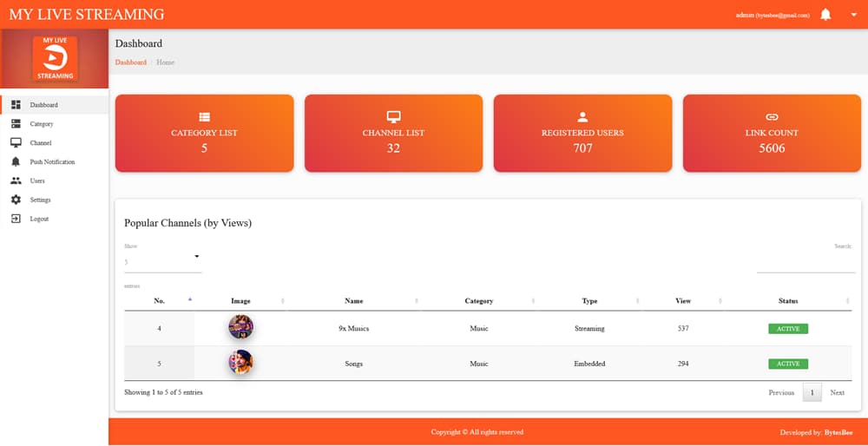868x446 pixels.
Task: Click the ACTIVE status badge for Songs
Action: pyautogui.click(x=787, y=364)
